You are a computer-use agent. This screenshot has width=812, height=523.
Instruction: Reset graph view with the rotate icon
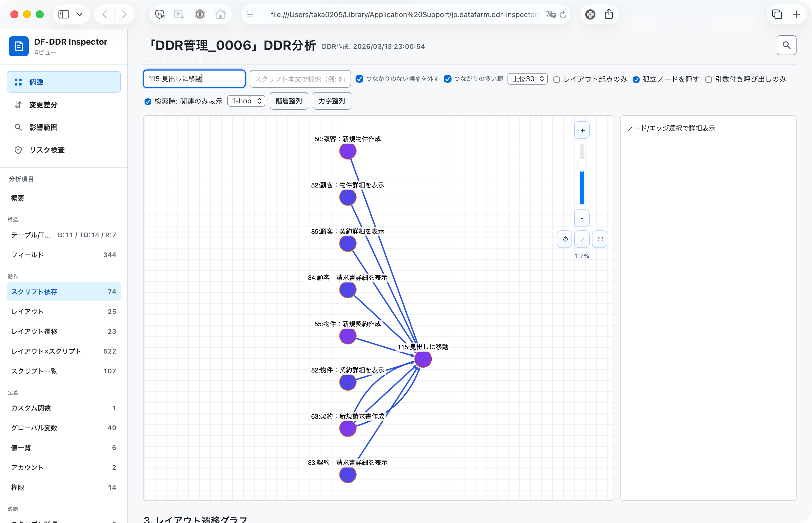pos(565,239)
